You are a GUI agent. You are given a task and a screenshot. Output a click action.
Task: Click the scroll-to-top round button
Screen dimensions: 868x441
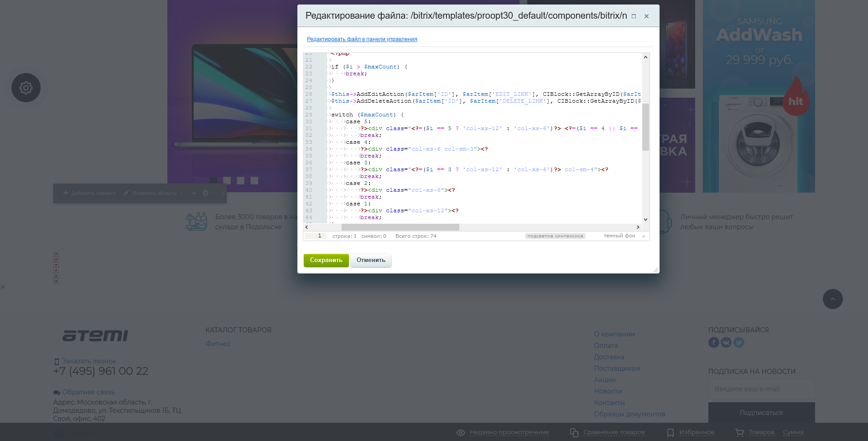tap(832, 299)
